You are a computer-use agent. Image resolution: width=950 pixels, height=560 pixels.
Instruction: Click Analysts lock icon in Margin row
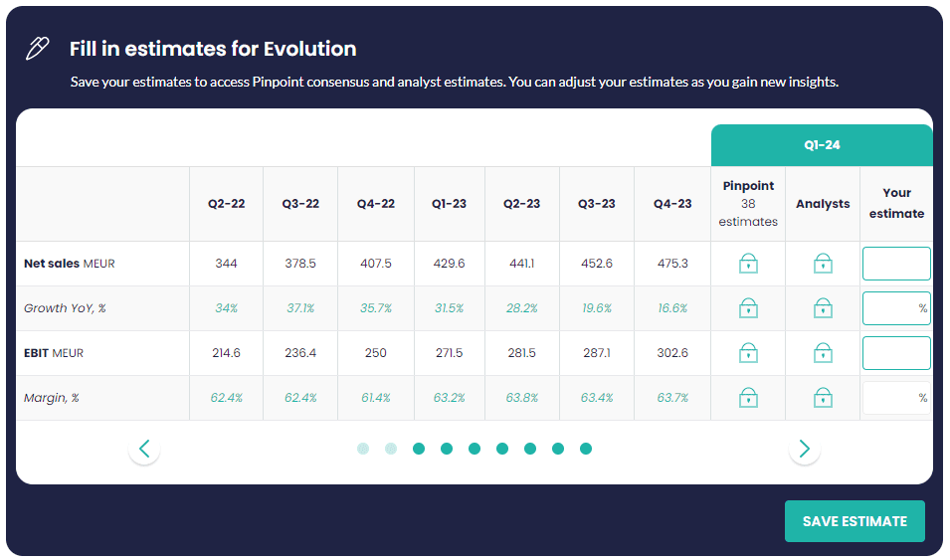[823, 398]
